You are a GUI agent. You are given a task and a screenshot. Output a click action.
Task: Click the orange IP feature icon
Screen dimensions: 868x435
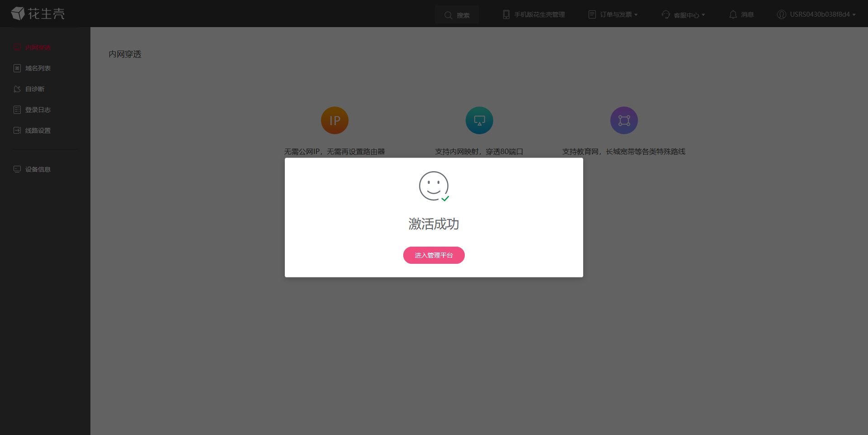click(x=335, y=121)
